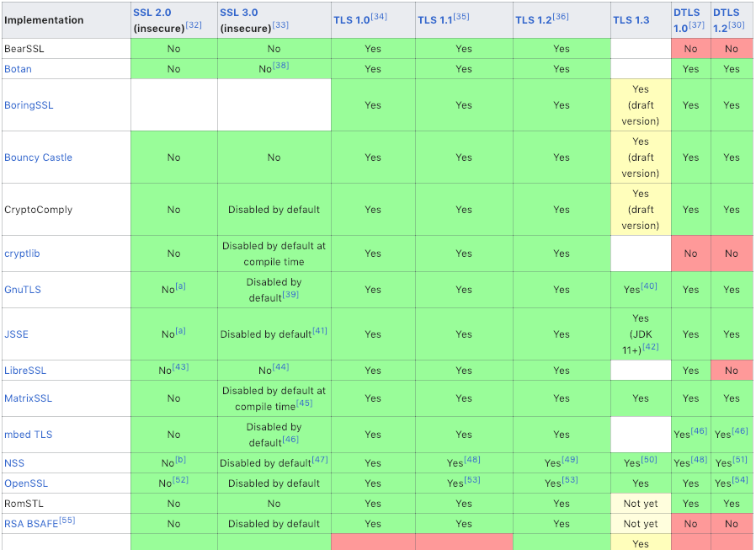
Task: Open citation [52] in OpenSSL row
Action: 180,479
